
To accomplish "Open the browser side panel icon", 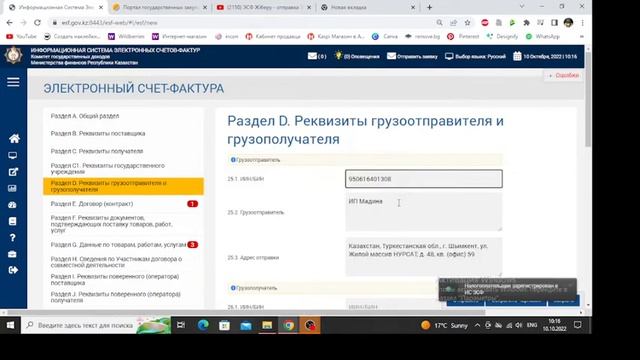I will tap(554, 23).
